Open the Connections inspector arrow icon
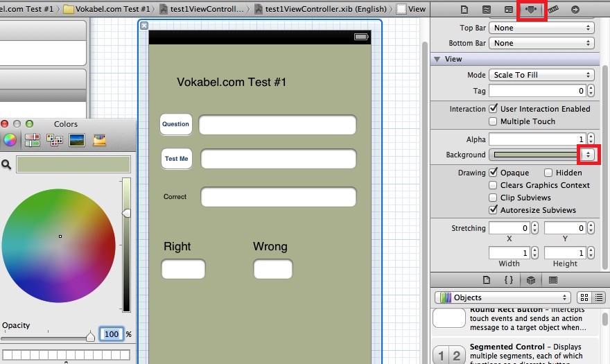 (x=575, y=9)
